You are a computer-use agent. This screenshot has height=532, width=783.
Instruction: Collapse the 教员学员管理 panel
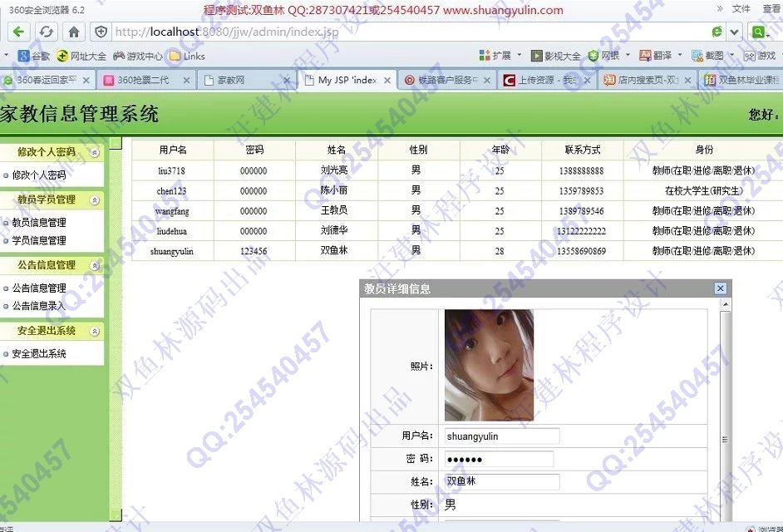(95, 200)
